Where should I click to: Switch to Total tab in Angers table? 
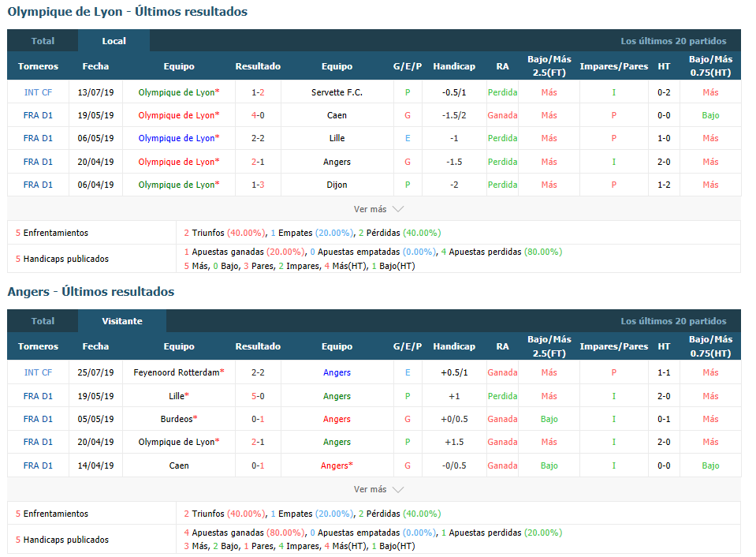click(43, 321)
